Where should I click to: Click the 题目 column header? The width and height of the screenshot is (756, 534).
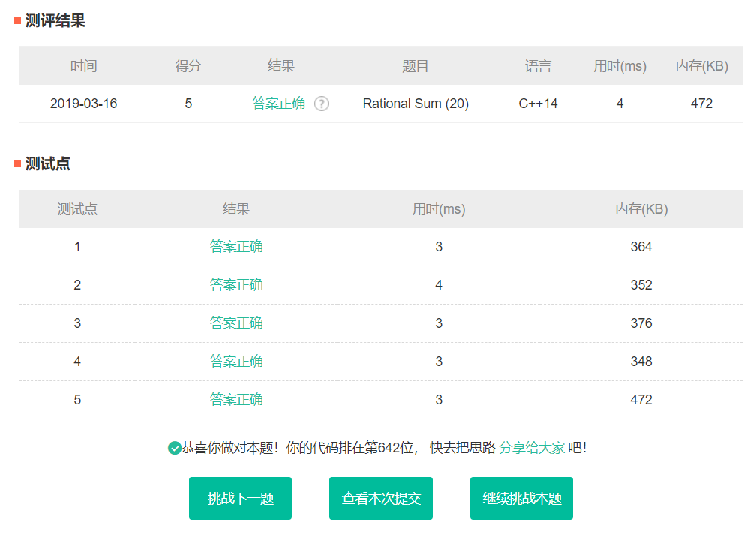[x=415, y=65]
